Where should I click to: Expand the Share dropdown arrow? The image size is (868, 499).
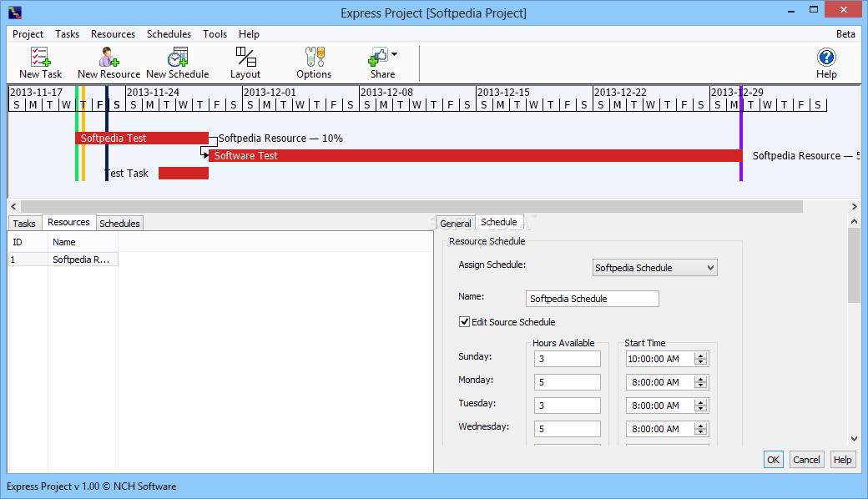(394, 54)
